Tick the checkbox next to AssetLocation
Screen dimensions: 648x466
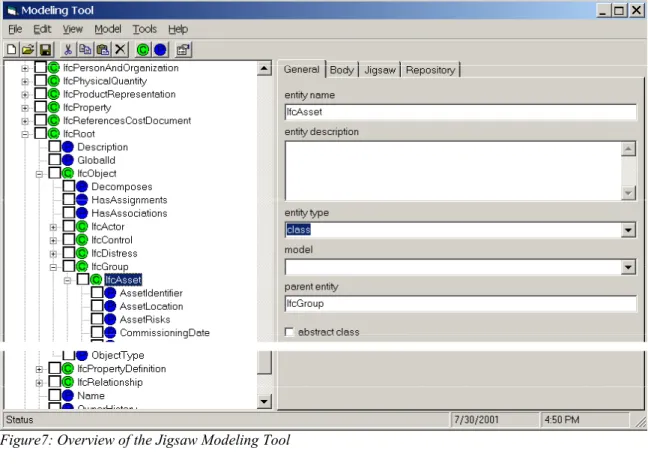click(x=97, y=306)
